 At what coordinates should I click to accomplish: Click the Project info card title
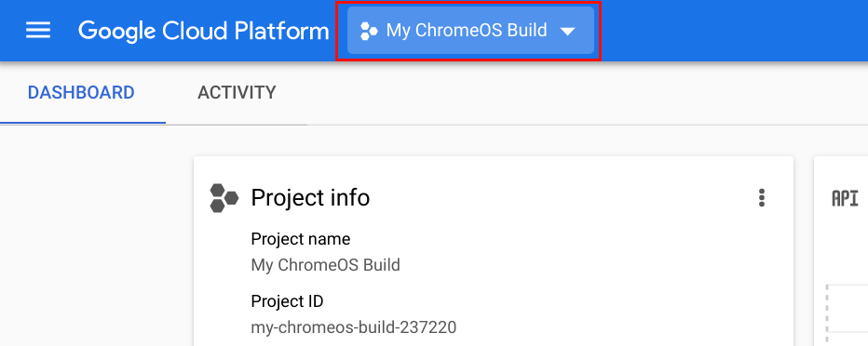[x=310, y=197]
